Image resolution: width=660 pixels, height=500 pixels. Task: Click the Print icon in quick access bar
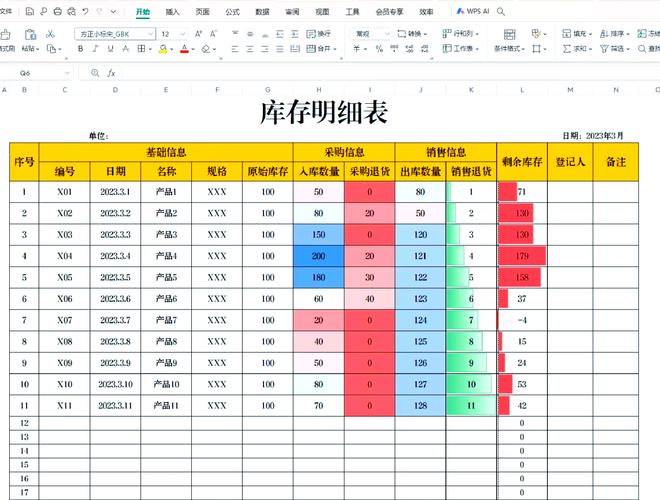click(58, 11)
